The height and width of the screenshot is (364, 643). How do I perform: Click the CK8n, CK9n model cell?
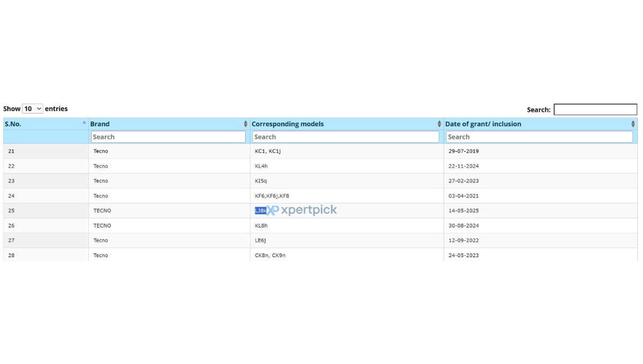(270, 255)
